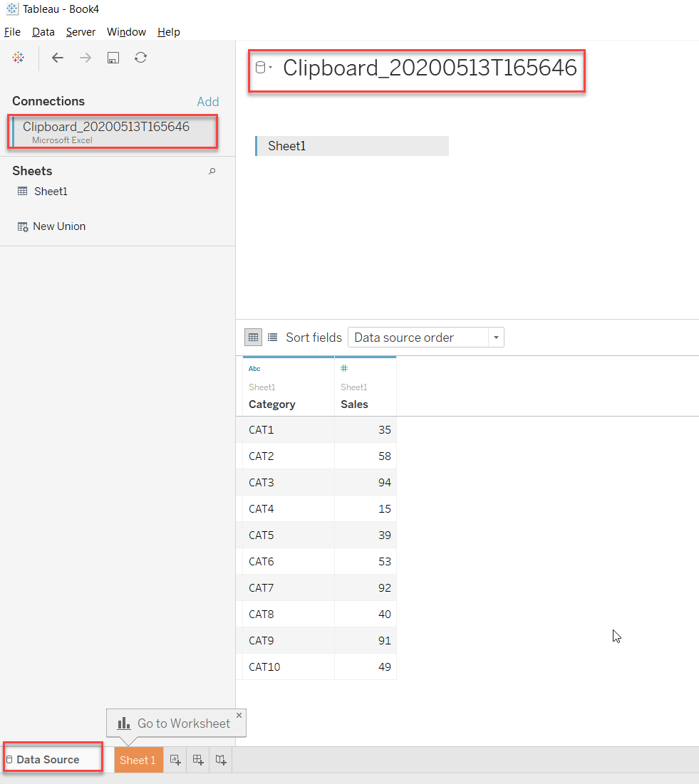The height and width of the screenshot is (784, 699).
Task: Select Sheet1 in the Sheets list
Action: (x=51, y=192)
